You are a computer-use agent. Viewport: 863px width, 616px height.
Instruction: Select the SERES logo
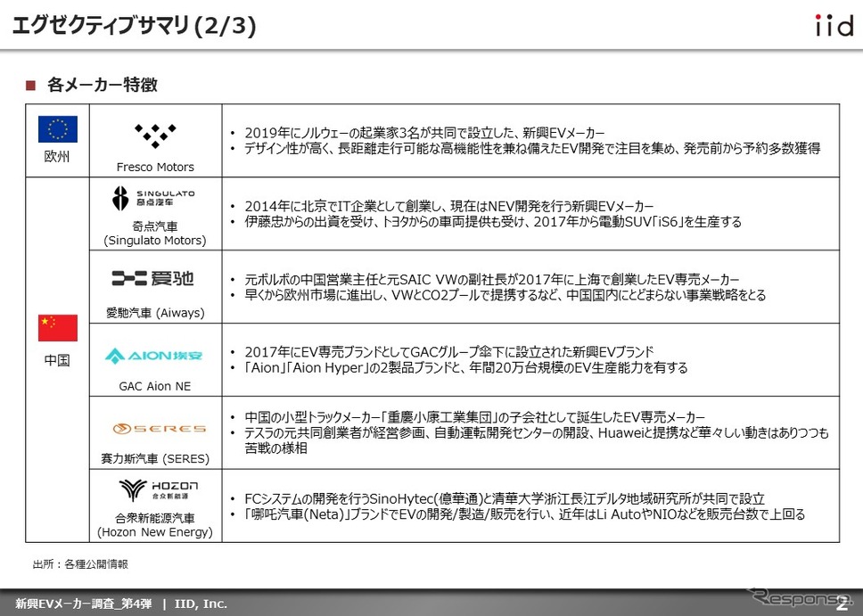click(159, 429)
